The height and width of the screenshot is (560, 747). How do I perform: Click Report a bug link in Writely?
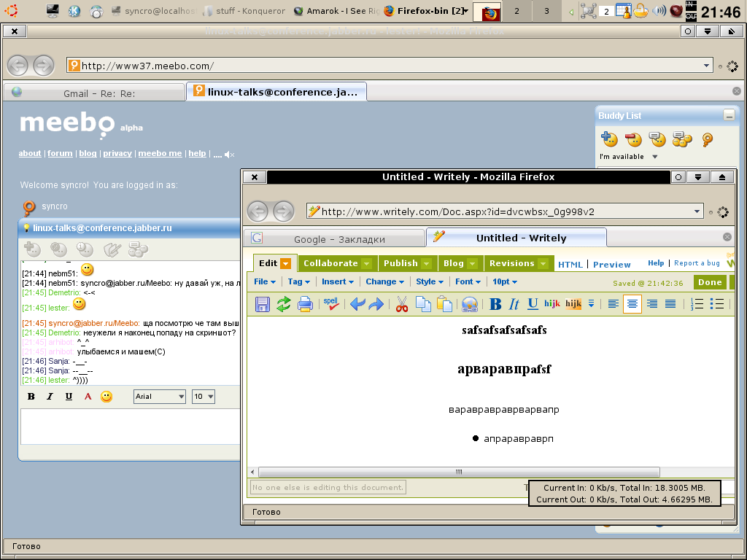(x=697, y=262)
